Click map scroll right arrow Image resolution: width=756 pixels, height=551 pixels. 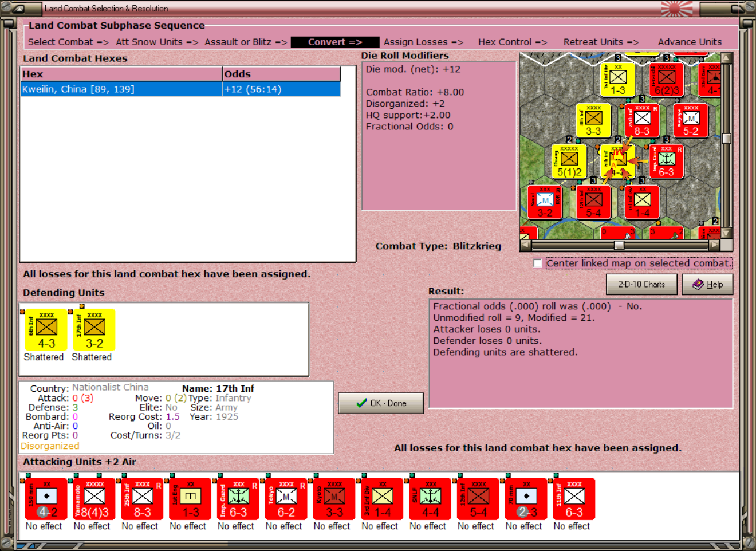tap(714, 245)
